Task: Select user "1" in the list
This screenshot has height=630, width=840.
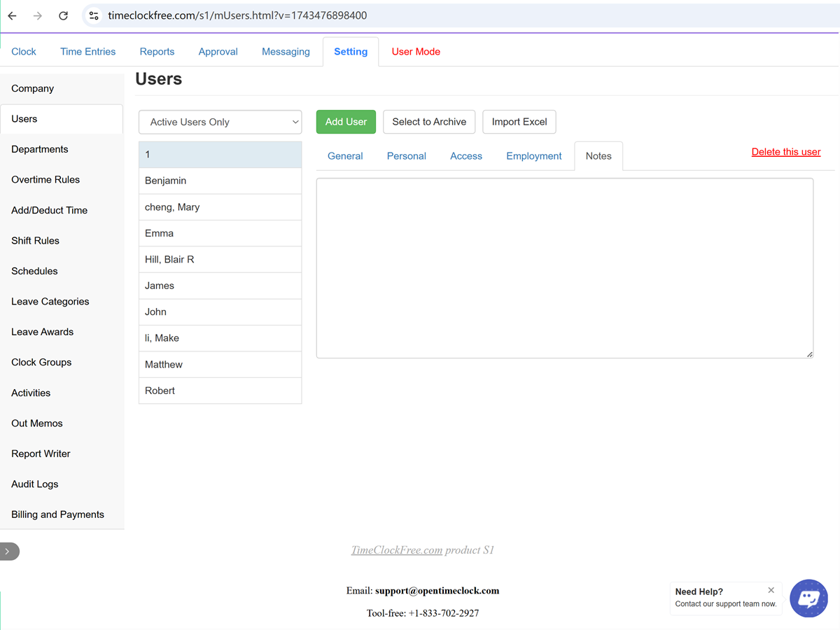Action: point(220,155)
